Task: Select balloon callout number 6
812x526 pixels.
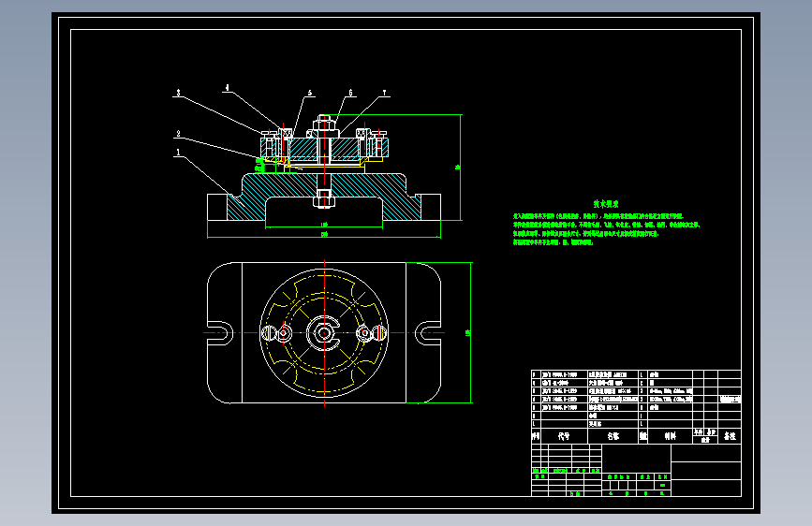Action: click(x=350, y=93)
